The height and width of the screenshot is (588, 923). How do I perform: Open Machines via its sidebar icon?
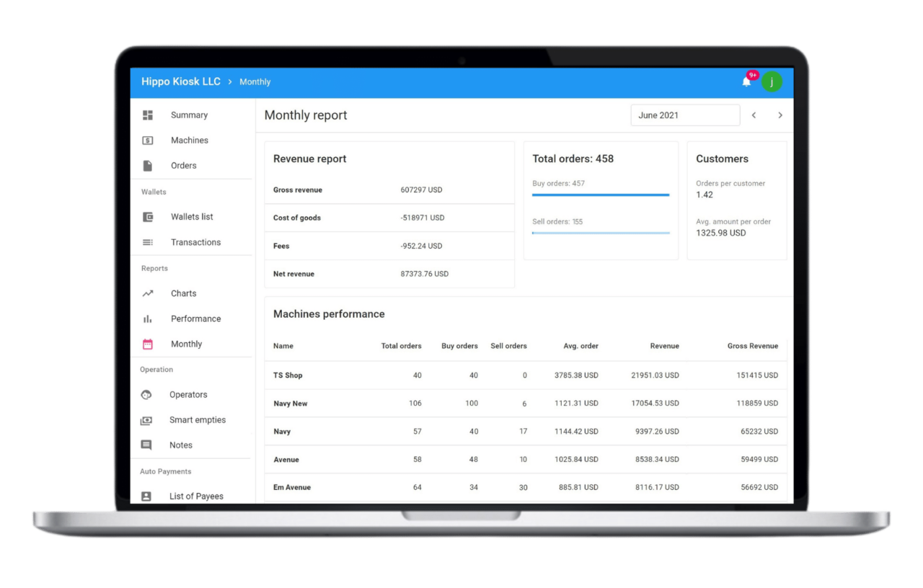coord(148,141)
